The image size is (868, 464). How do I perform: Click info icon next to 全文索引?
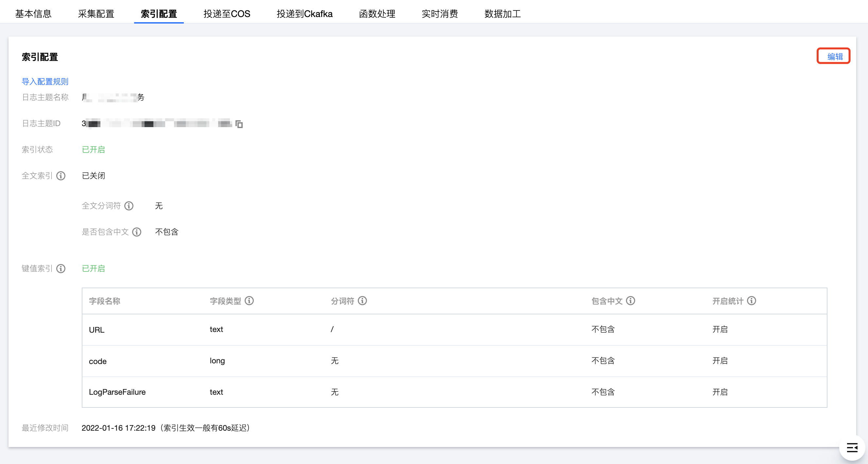pyautogui.click(x=61, y=176)
